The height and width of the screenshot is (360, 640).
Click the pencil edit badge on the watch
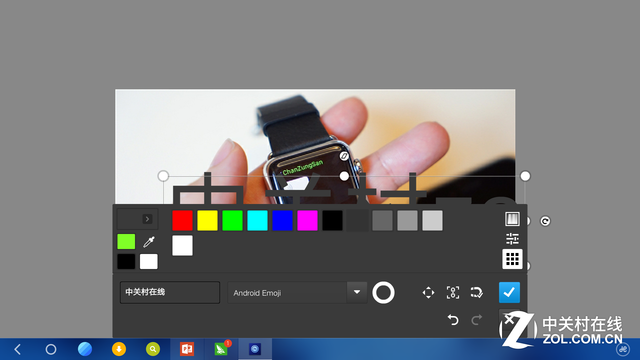[x=344, y=156]
